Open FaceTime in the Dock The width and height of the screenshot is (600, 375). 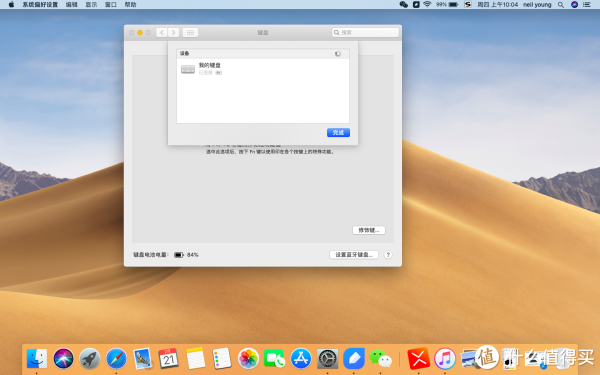[275, 359]
